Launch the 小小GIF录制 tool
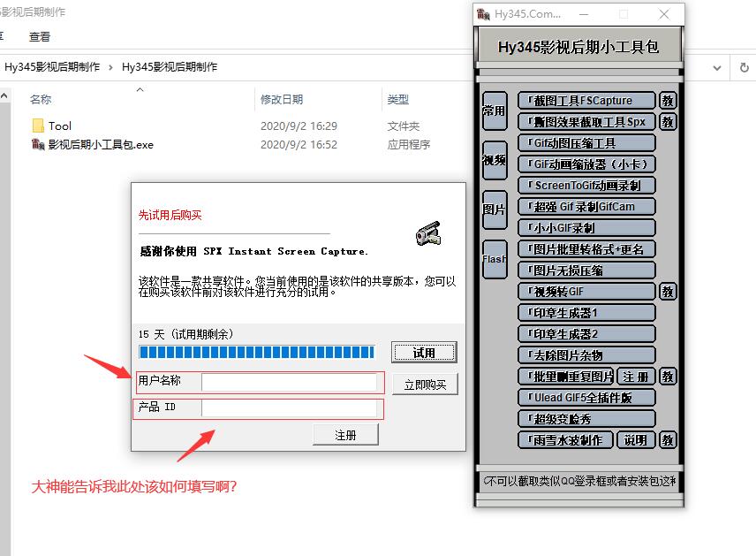 [x=586, y=228]
